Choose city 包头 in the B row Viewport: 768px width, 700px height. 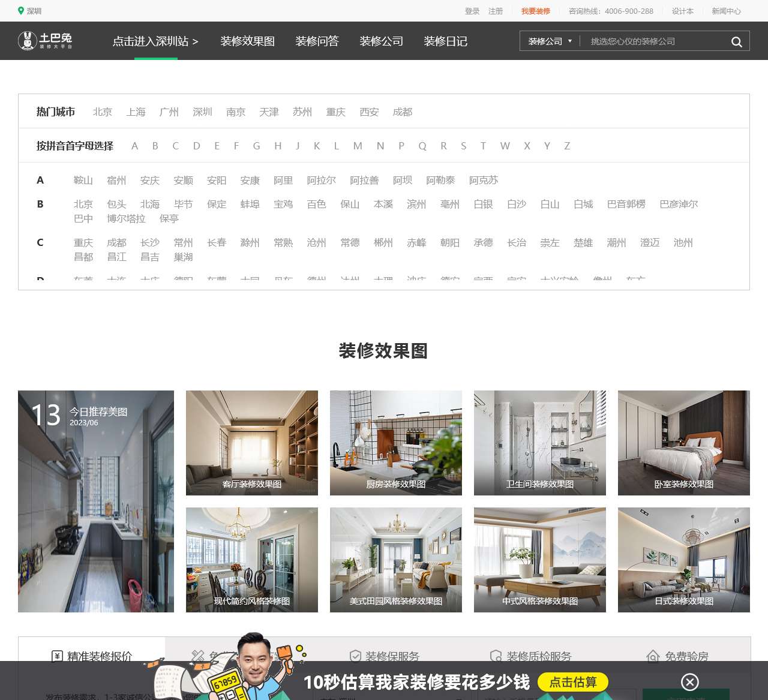[116, 204]
